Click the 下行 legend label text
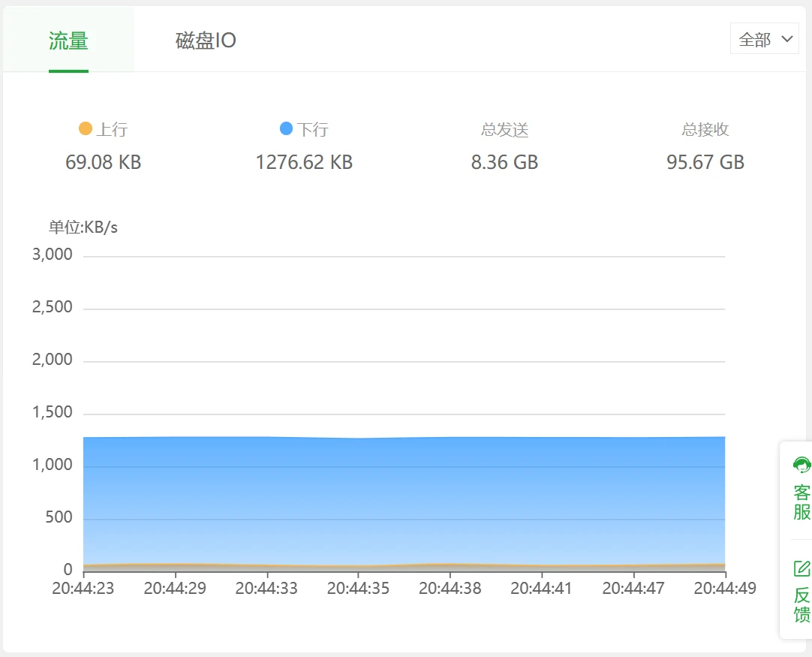Screen dimensions: 812x657 click(313, 130)
